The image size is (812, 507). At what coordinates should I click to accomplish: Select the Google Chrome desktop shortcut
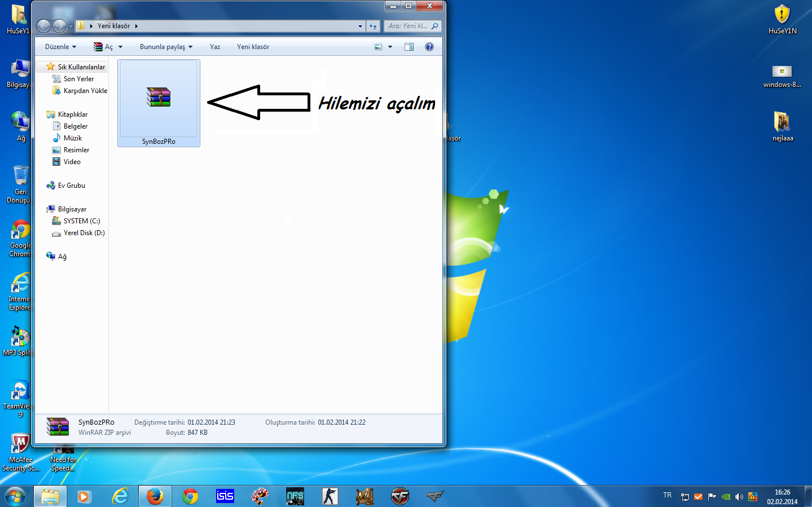pyautogui.click(x=20, y=238)
